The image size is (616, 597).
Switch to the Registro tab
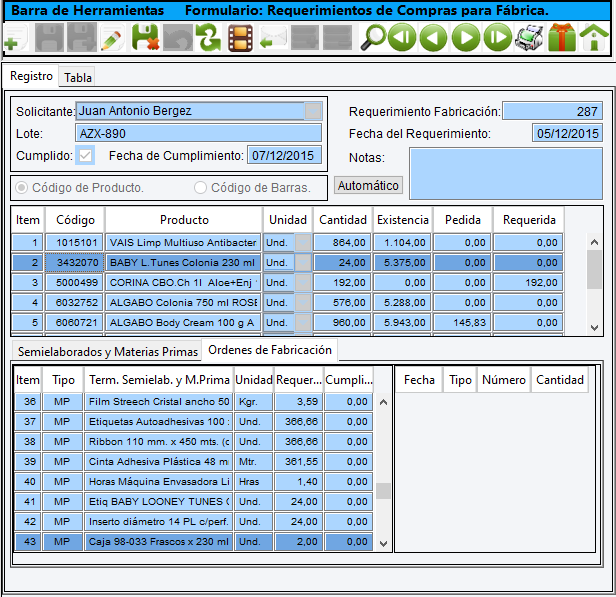tap(31, 76)
